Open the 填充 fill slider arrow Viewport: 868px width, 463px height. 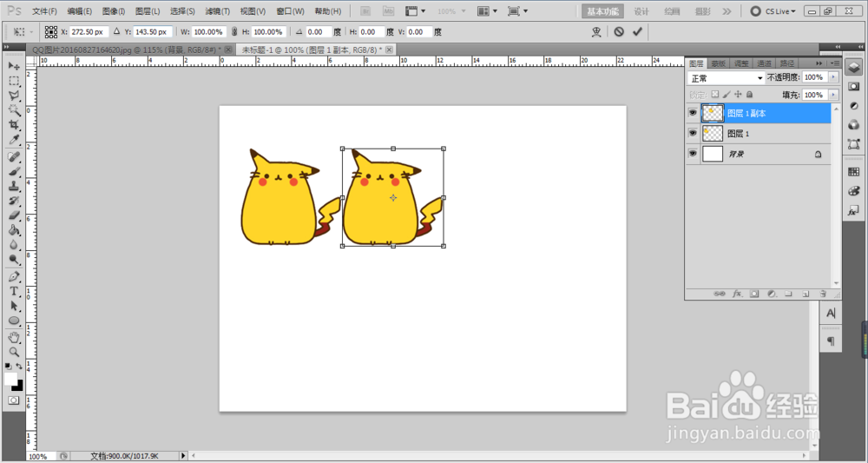point(833,96)
